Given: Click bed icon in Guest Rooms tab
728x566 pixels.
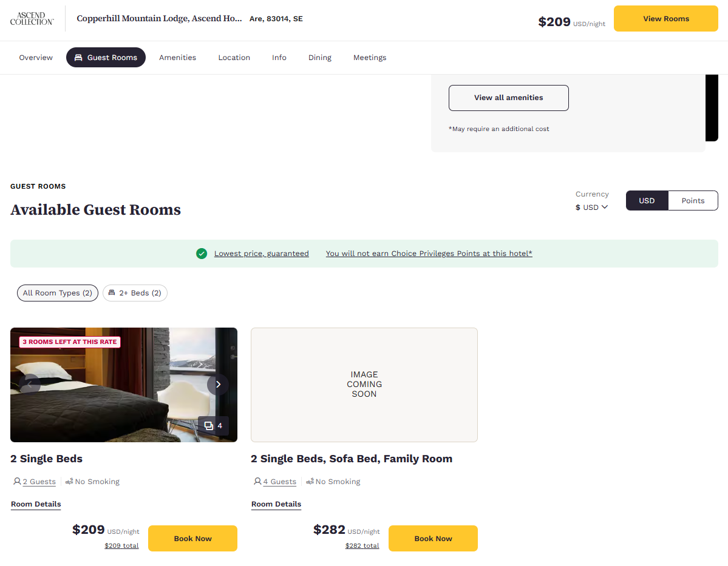Looking at the screenshot, I should coord(78,58).
